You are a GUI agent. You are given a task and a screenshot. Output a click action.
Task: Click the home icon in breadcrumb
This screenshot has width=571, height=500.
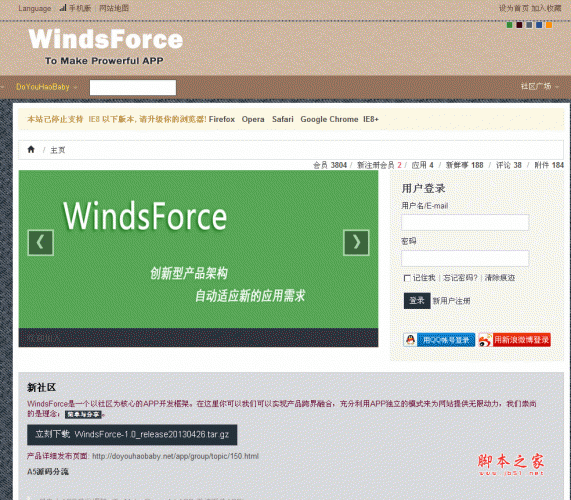(x=31, y=149)
